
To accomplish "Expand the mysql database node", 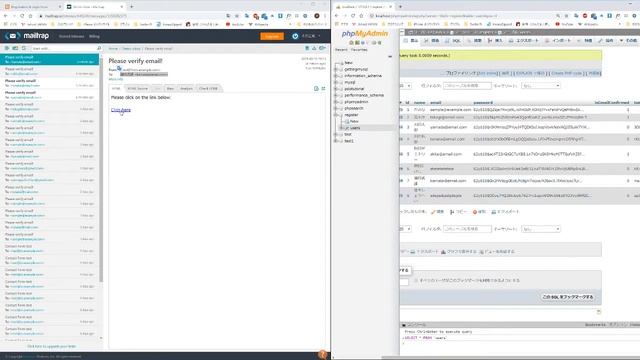I will click(x=336, y=82).
